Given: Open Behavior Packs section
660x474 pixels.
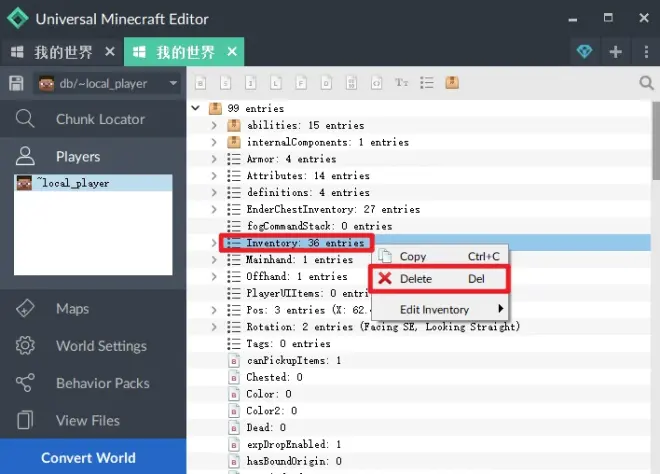Looking at the screenshot, I should click(93, 383).
